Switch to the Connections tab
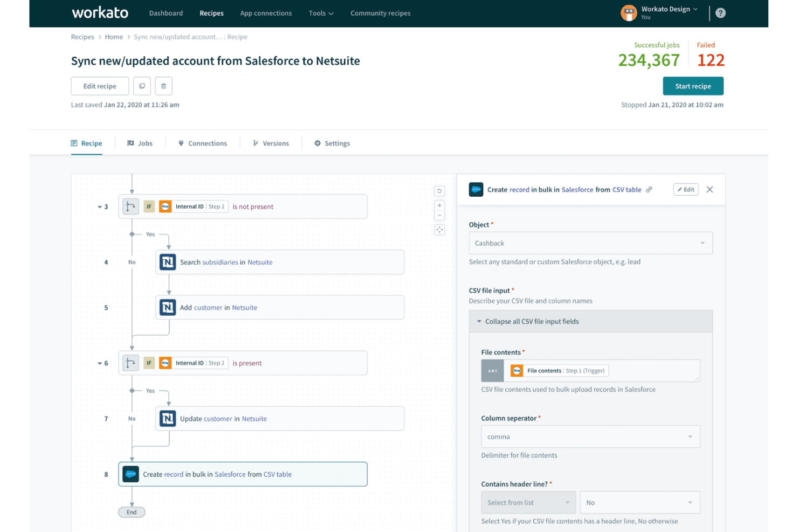The height and width of the screenshot is (532, 798). (203, 143)
